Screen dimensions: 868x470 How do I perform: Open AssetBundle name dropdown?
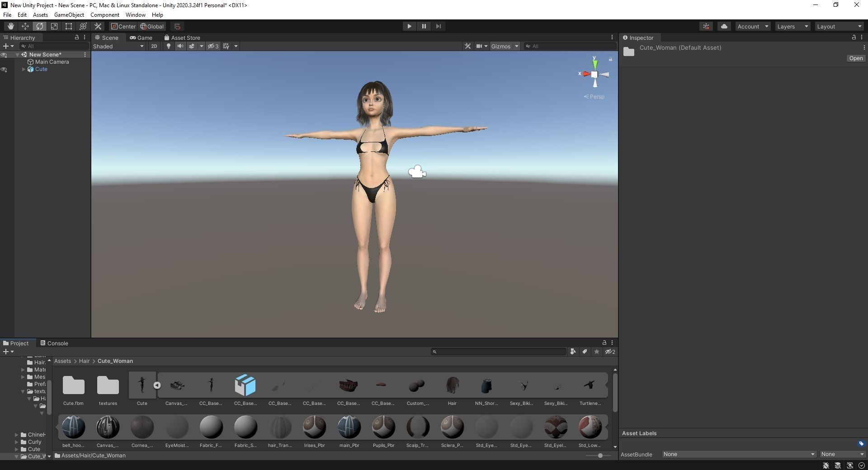(x=739, y=454)
